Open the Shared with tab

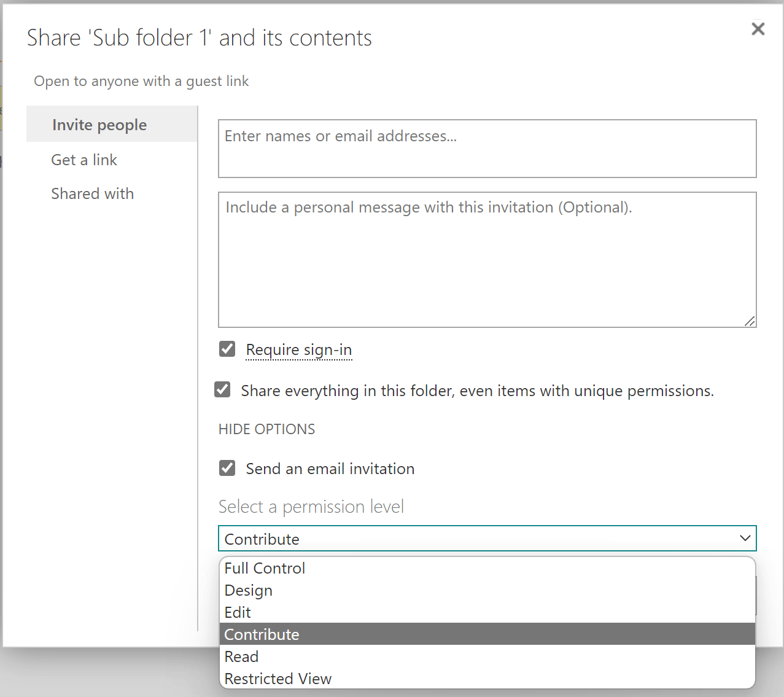coord(92,193)
